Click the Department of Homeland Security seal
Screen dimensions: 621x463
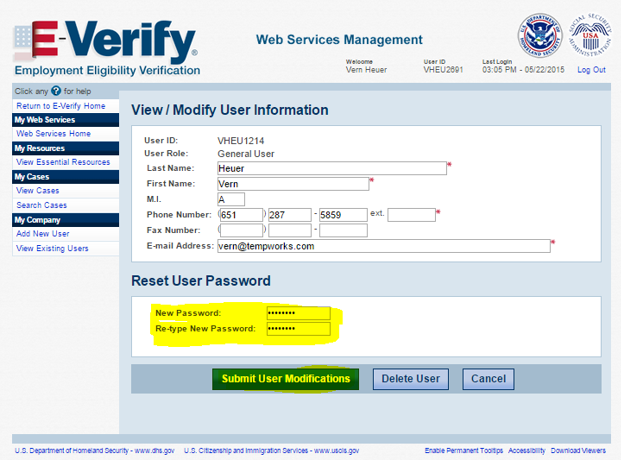[x=539, y=35]
